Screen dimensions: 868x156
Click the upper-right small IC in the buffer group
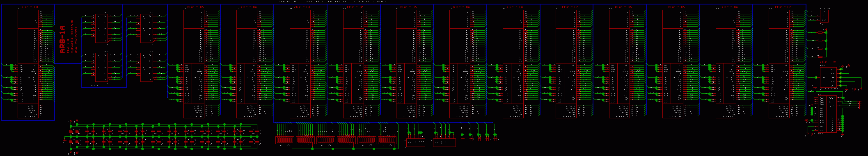[147, 28]
